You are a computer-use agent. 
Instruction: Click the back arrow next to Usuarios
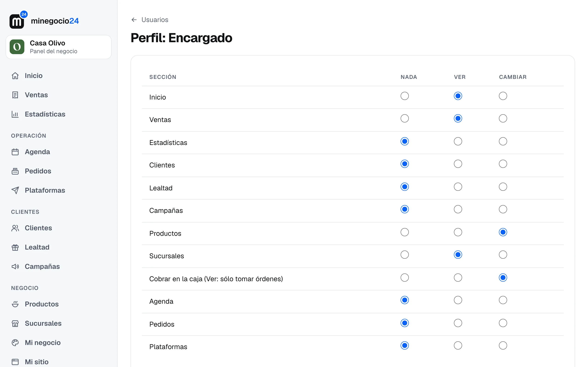[x=134, y=20]
